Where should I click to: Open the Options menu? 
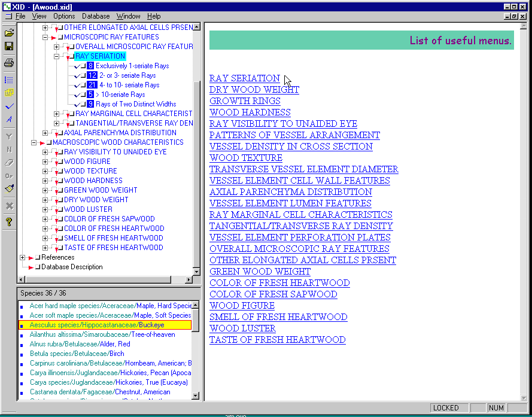click(64, 16)
